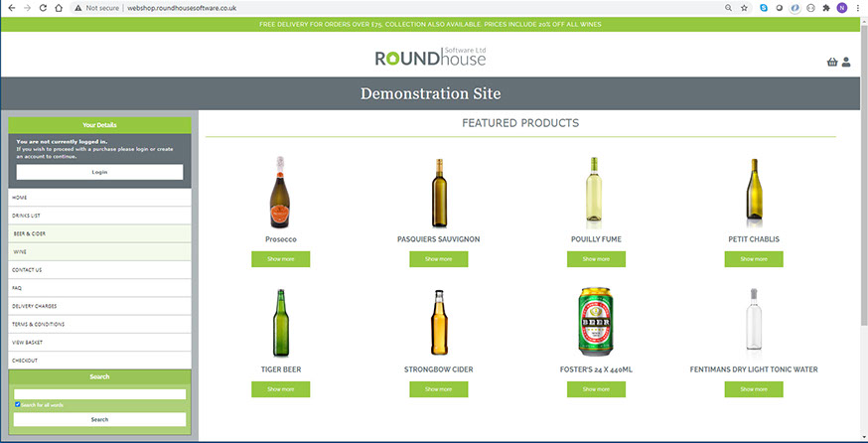The image size is (868, 443).
Task: Click the Prosecco bottle image
Action: click(281, 192)
